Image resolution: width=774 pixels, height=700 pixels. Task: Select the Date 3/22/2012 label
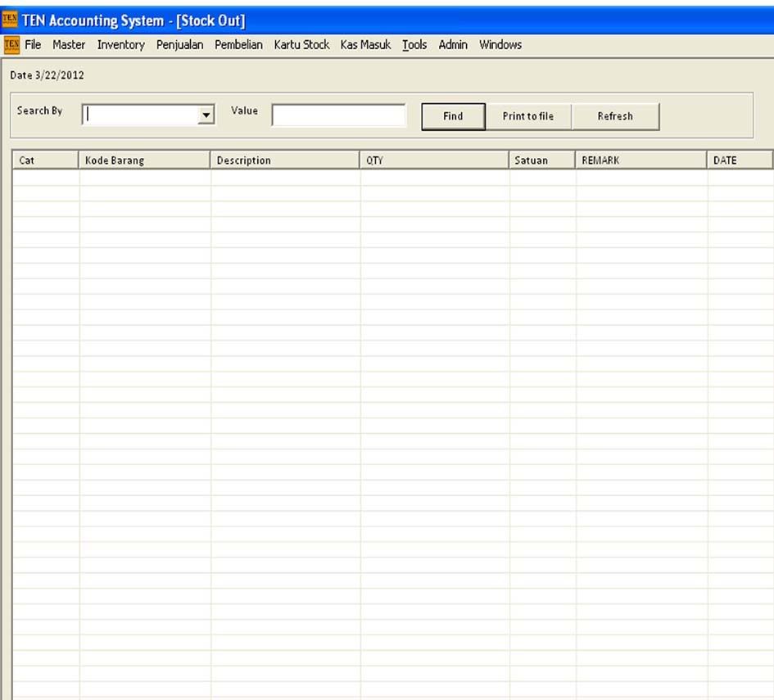click(47, 75)
